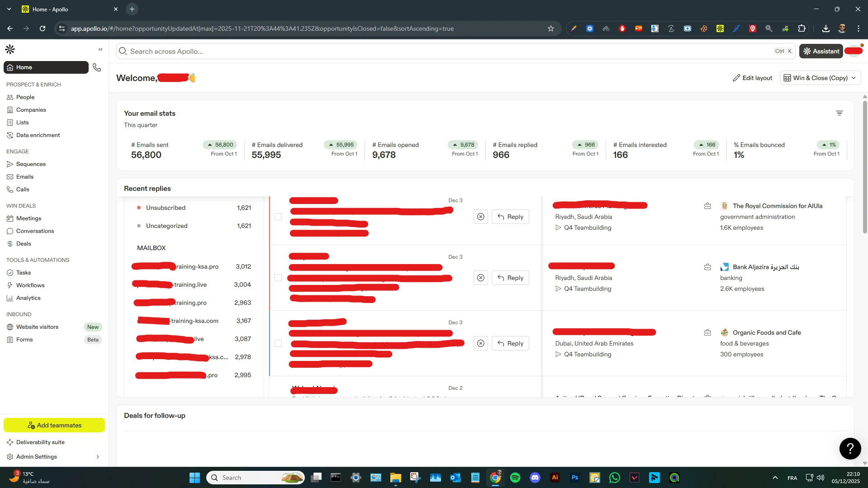Click the Apollo logo icon

pos(10,49)
